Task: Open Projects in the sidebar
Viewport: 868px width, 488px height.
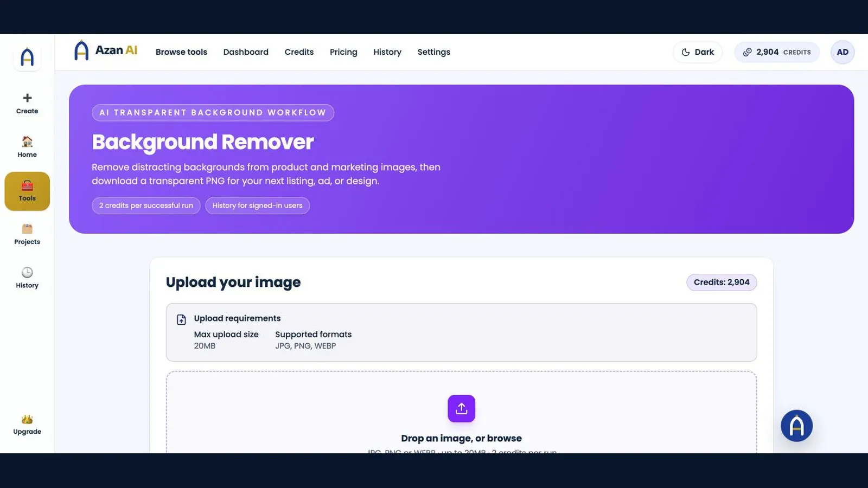Action: (27, 235)
